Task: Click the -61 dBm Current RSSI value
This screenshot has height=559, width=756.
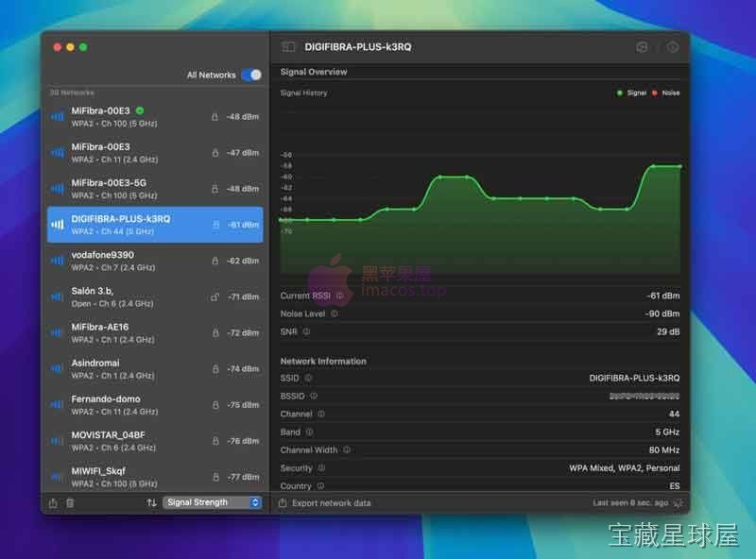Action: pyautogui.click(x=663, y=296)
